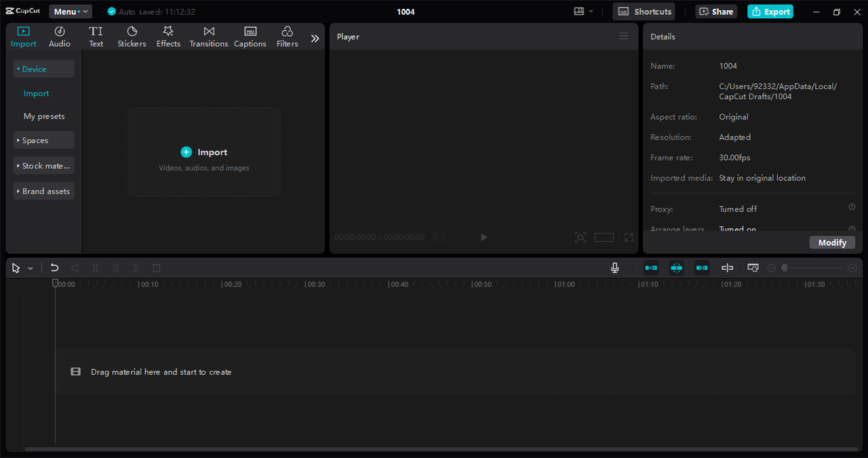
Task: Show the Proxy help tooltip icon
Action: click(x=852, y=207)
